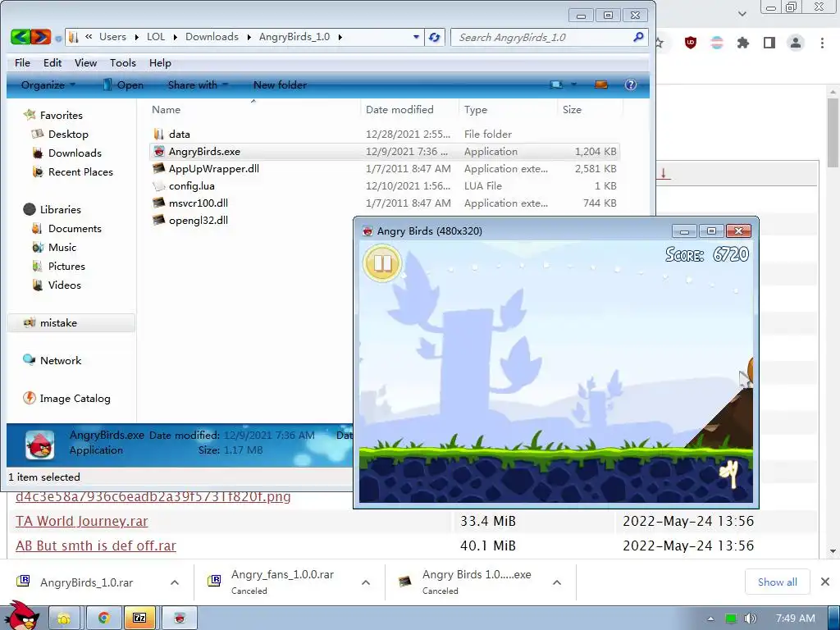Open Explorer help question mark icon
840x630 pixels.
pos(631,84)
